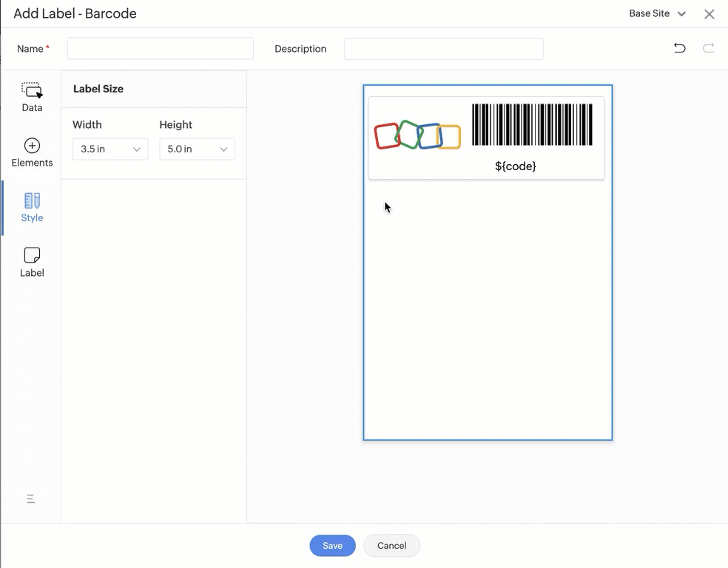
Task: Click the Cancel button
Action: click(x=391, y=546)
